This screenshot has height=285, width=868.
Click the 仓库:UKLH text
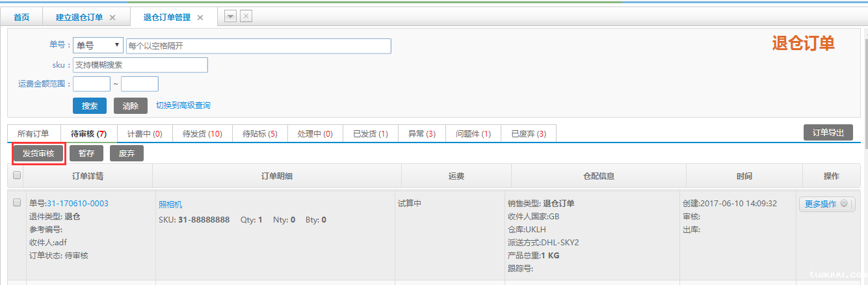[x=527, y=230]
